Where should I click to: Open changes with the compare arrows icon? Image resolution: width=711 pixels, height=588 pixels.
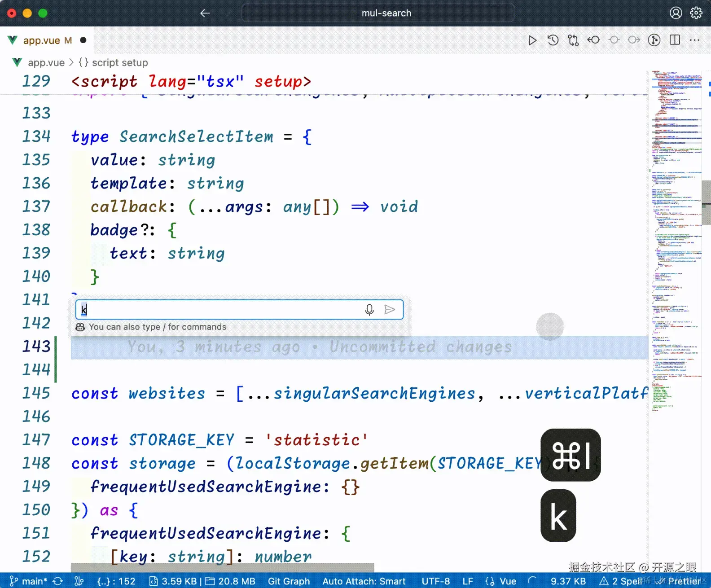point(573,40)
